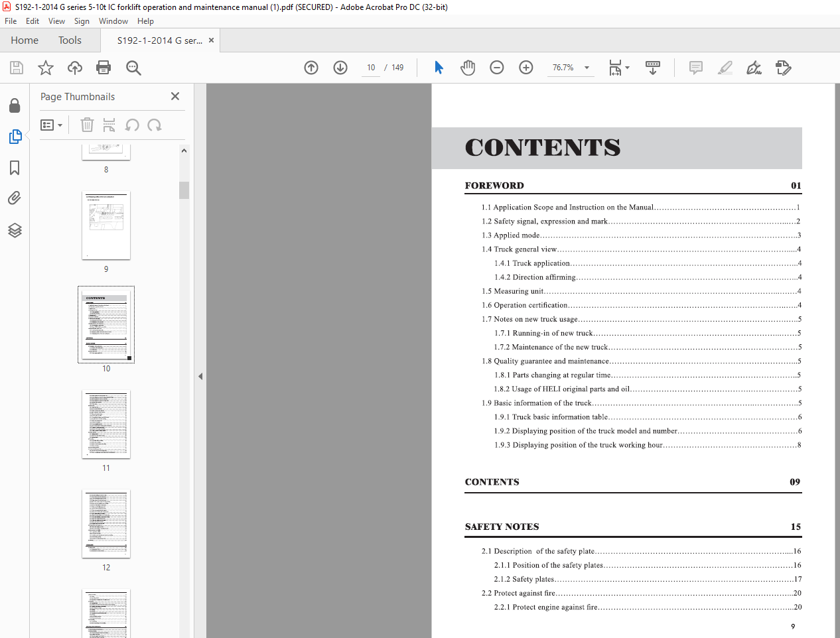
Task: Collapse the navigation pane arrow
Action: [x=200, y=377]
